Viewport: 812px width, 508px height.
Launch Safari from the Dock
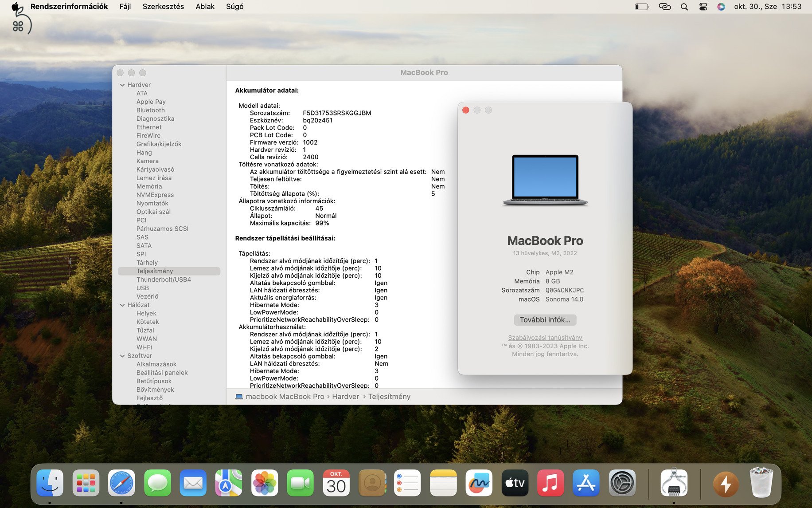pos(121,483)
